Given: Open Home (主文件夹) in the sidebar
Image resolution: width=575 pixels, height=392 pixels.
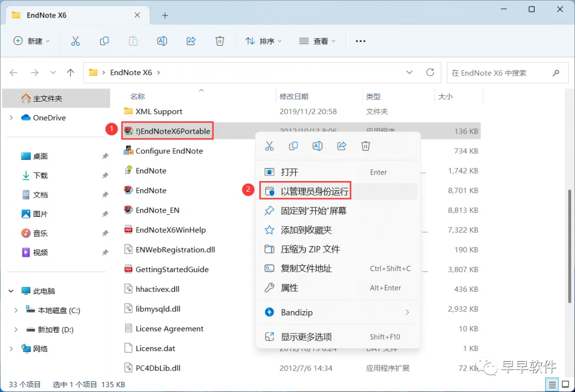Looking at the screenshot, I should tap(56, 99).
